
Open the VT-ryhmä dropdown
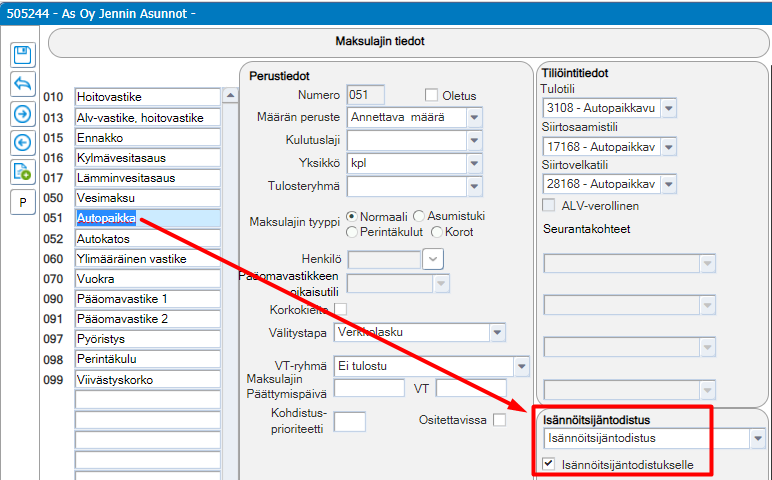(x=521, y=366)
